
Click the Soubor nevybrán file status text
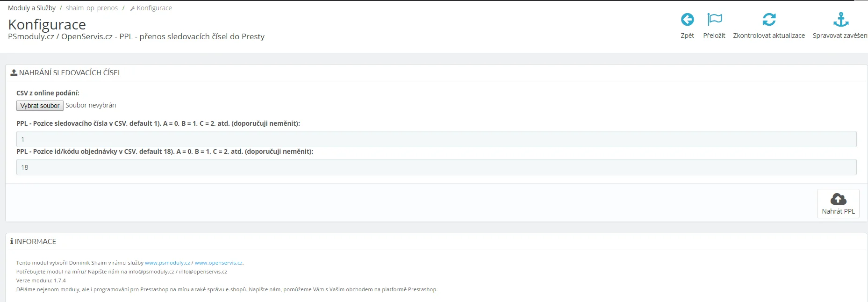pyautogui.click(x=91, y=105)
